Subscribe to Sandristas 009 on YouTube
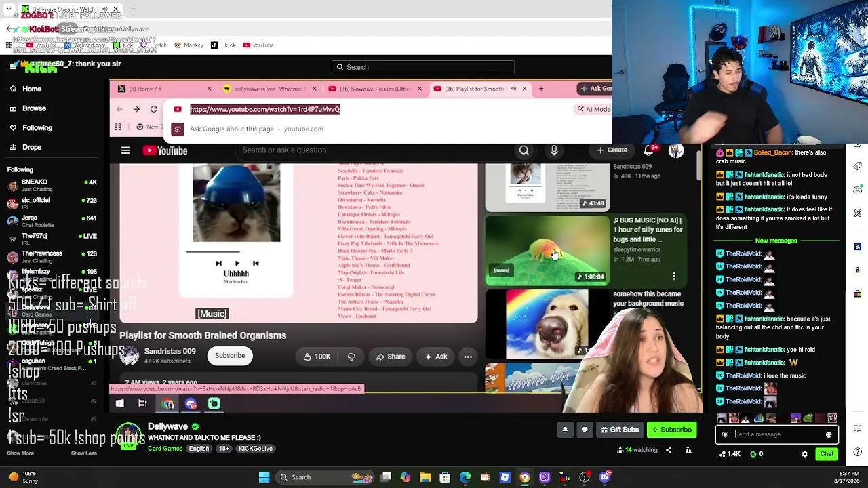Viewport: 868px width, 488px height. 230,356
